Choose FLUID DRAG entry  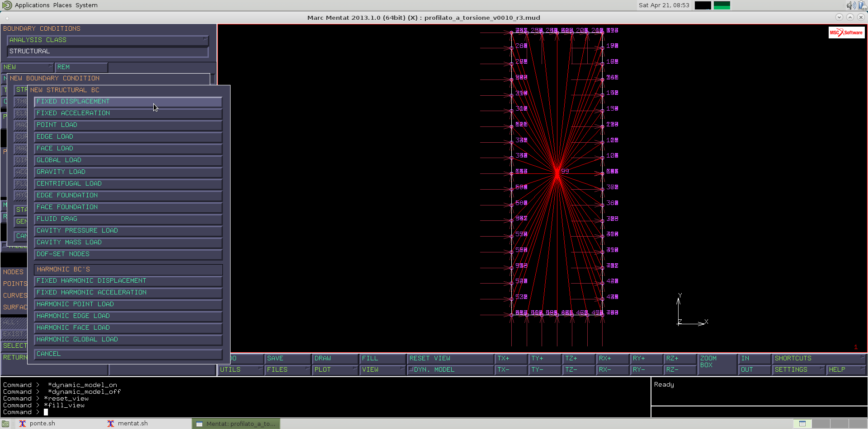128,219
